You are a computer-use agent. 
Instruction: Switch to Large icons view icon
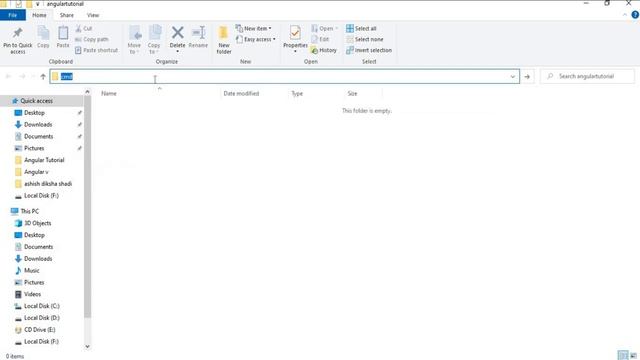pos(633,356)
